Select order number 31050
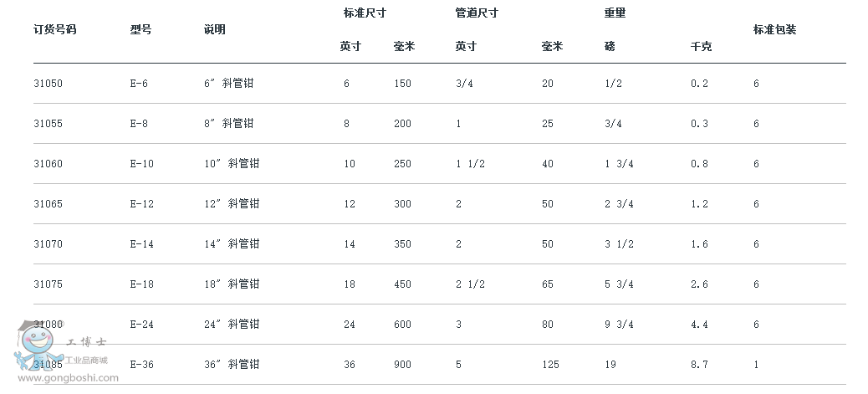 [49, 84]
